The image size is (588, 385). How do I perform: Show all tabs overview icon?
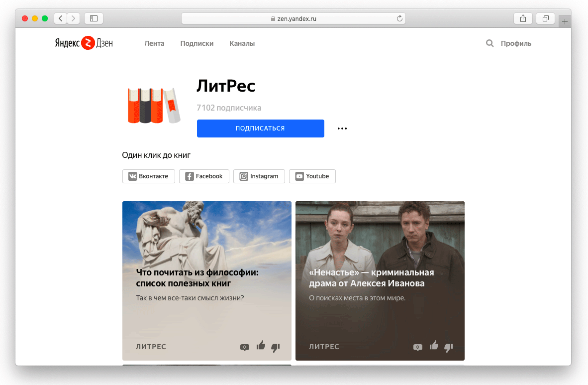(546, 18)
